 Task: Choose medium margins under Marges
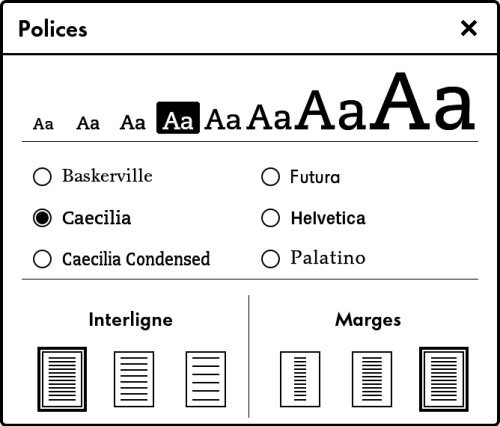[372, 379]
